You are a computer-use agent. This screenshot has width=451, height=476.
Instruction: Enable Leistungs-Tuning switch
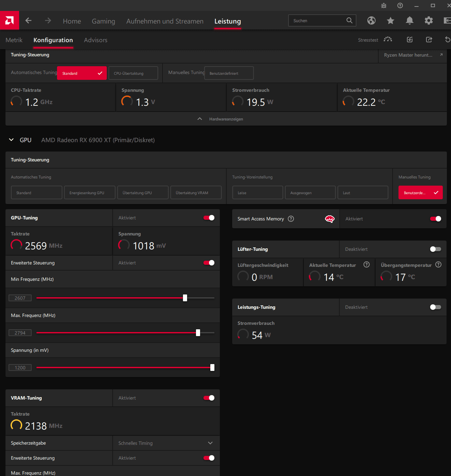coord(436,307)
